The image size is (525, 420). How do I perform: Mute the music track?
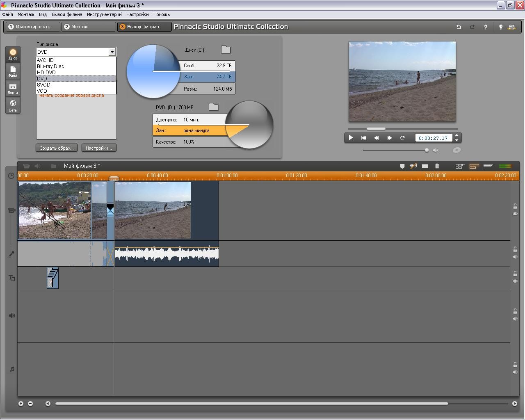tap(515, 372)
